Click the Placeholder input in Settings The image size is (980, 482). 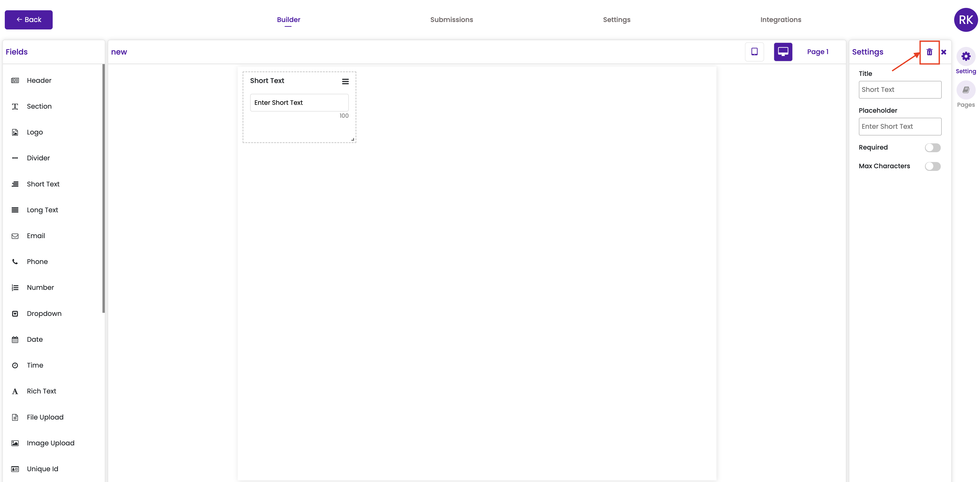pyautogui.click(x=900, y=127)
